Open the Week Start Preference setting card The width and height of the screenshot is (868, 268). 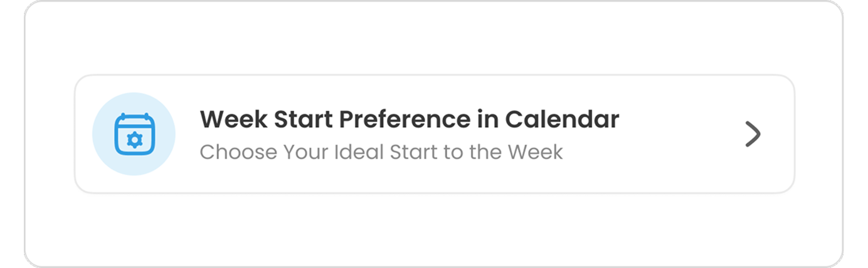(x=435, y=134)
